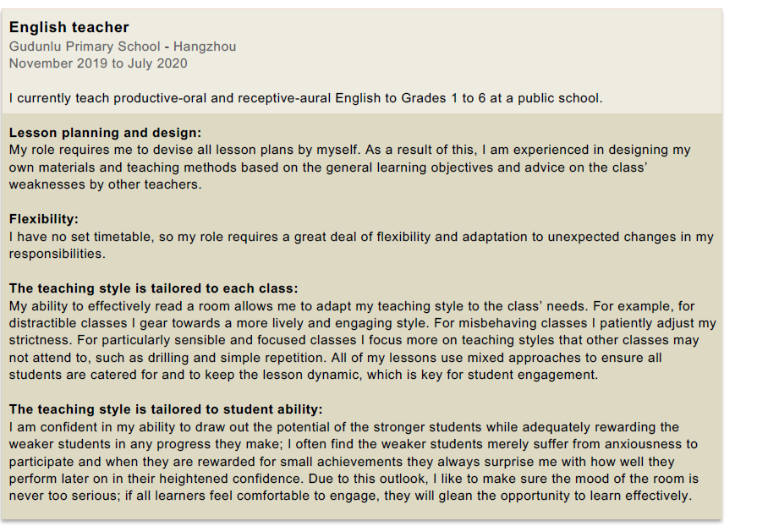Viewport: 757px width, 532px height.
Task: Click the line "weaknesses by other teachers."
Action: (106, 184)
